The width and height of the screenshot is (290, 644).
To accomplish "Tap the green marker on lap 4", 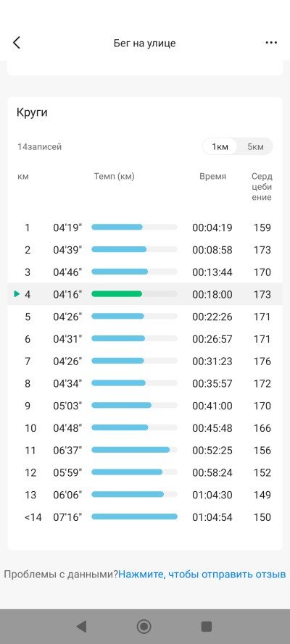I will tap(17, 293).
